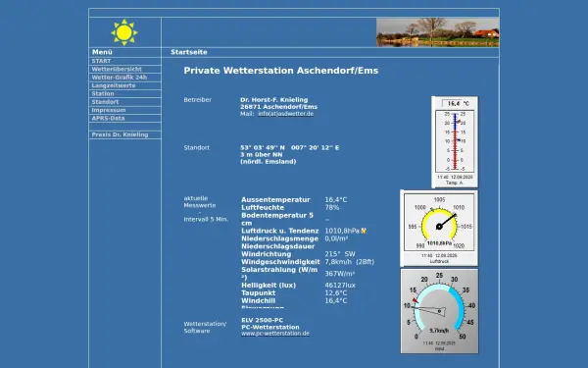The height and width of the screenshot is (368, 588).
Task: Click the Luftfeuchte value 78%
Action: [x=332, y=208]
